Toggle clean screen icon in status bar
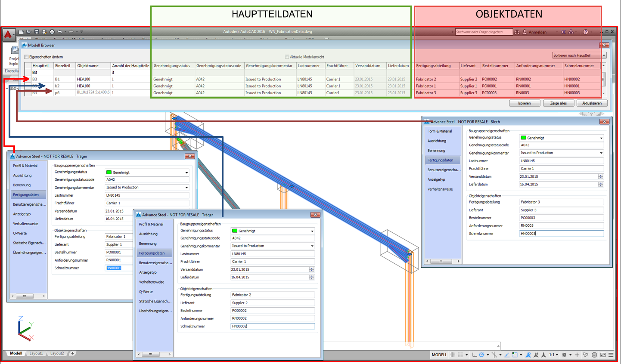This screenshot has width=621, height=364. [603, 355]
